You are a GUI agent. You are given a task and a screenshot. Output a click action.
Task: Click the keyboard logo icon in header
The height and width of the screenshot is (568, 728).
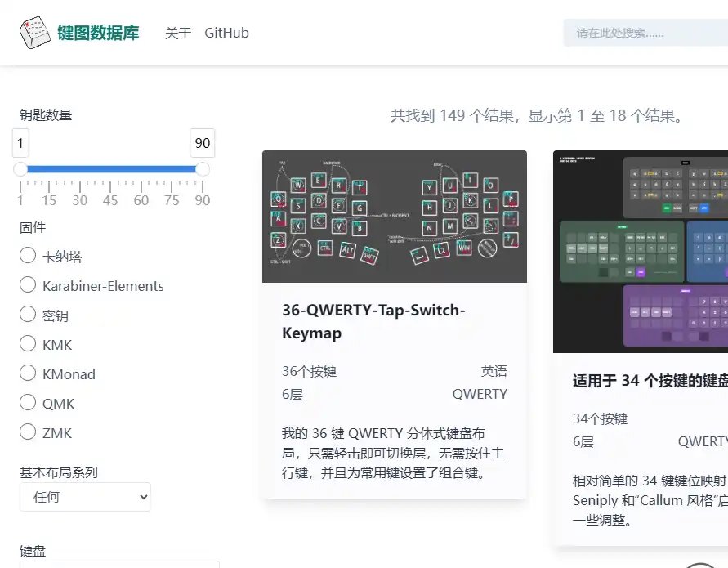tap(35, 33)
